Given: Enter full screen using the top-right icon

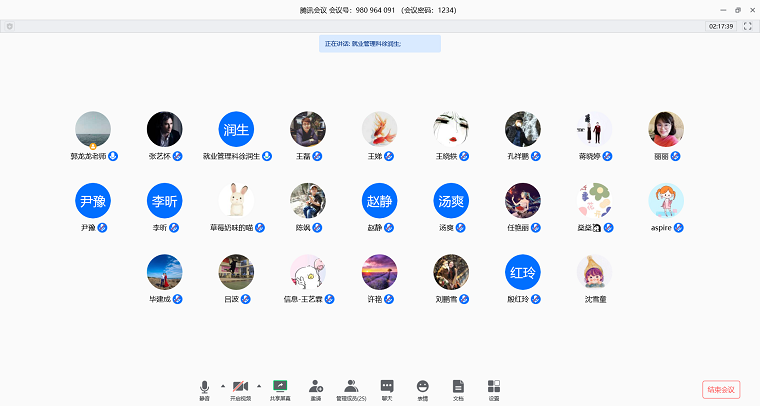Looking at the screenshot, I should tap(747, 26).
